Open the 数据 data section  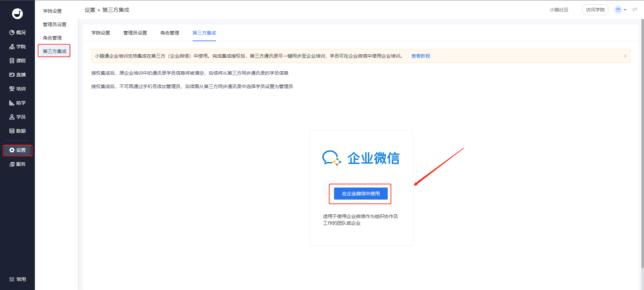[x=17, y=131]
